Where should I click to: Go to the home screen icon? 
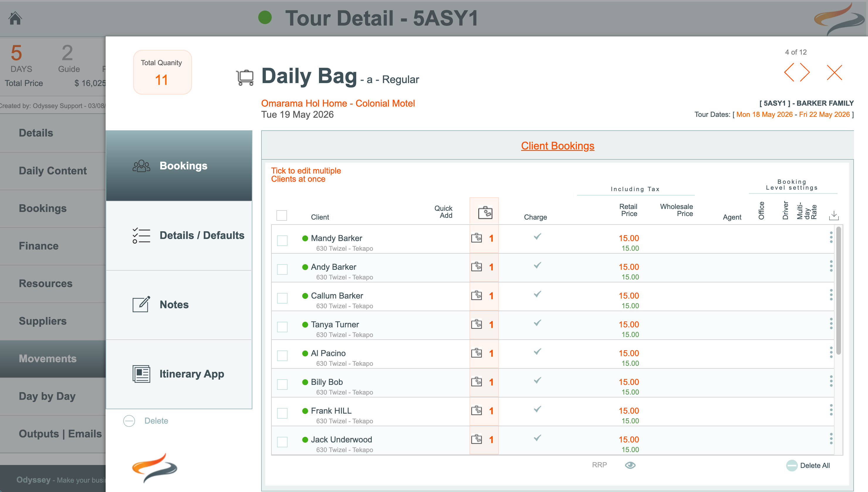tap(15, 18)
